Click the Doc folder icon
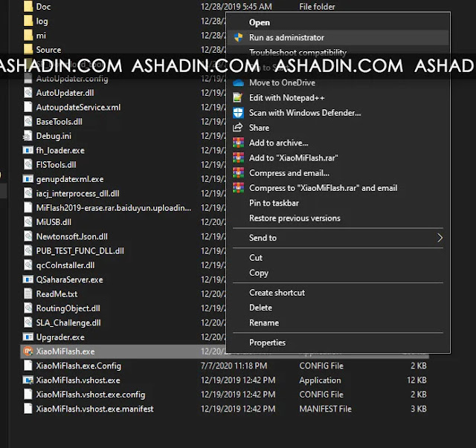 (28, 7)
